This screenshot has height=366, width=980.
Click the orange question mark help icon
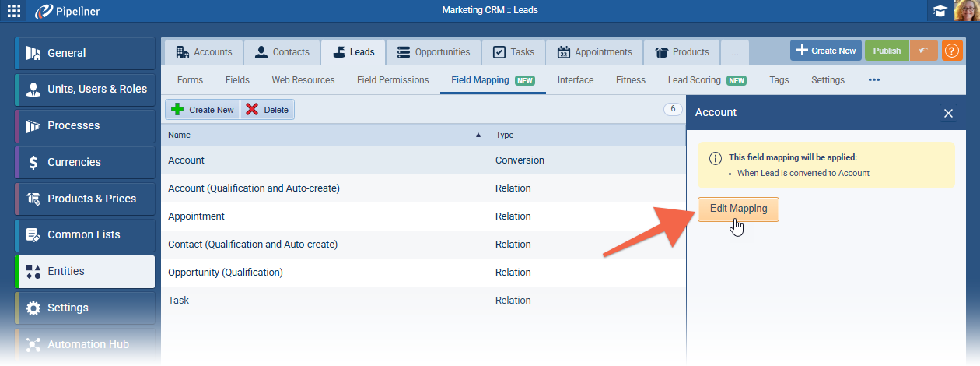click(952, 51)
